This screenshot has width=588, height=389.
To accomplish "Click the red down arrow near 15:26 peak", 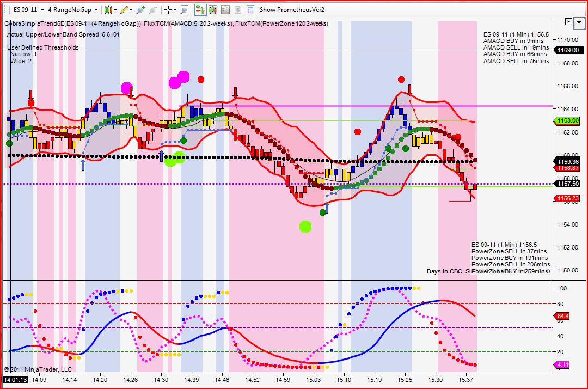I will click(410, 89).
